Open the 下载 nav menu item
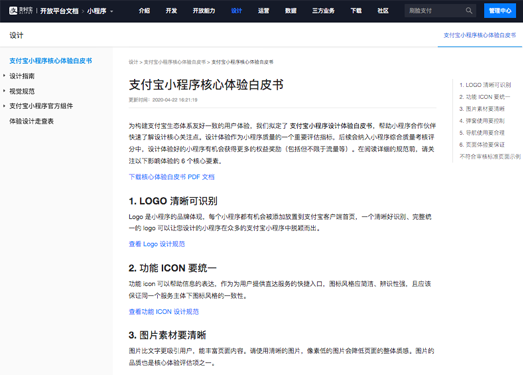 (x=356, y=11)
